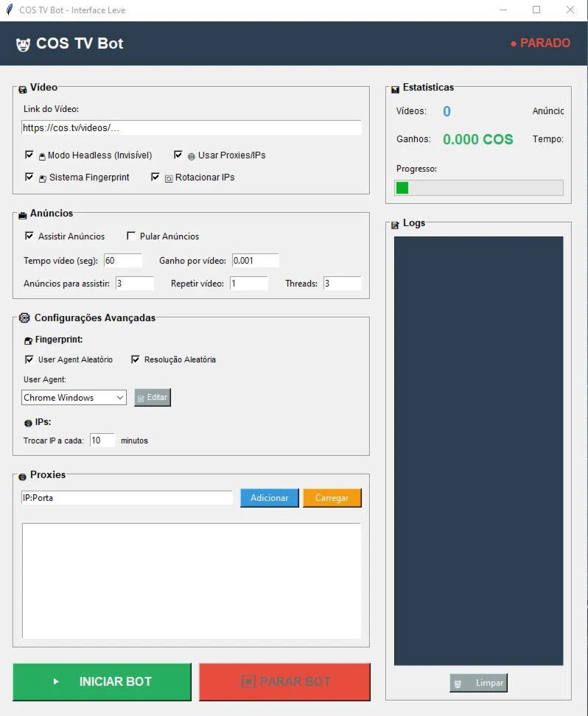Click the feather icon in title bar
This screenshot has height=716, width=588.
[9, 10]
